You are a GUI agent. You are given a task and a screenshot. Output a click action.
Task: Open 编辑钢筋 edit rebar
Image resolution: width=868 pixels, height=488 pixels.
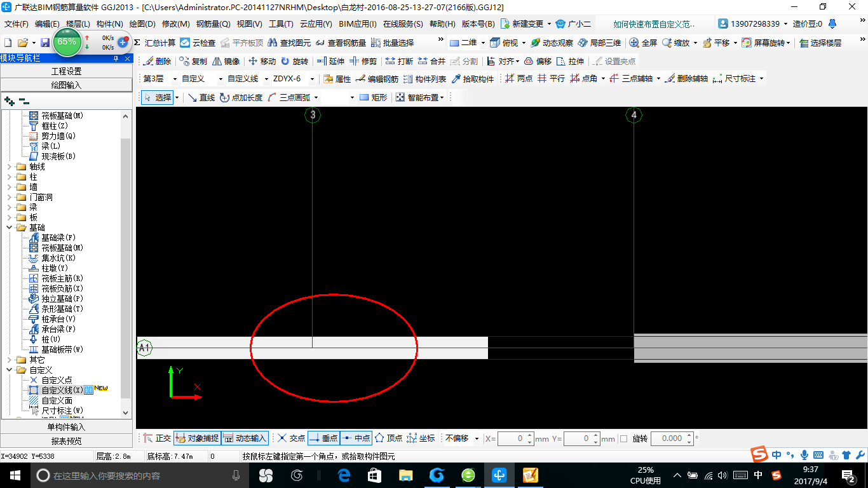click(377, 79)
